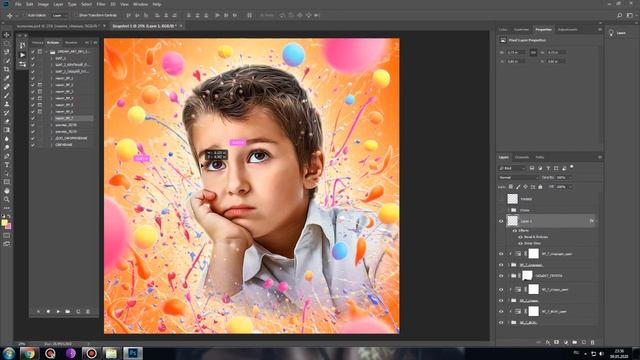Open the Image menu
Image resolution: width=640 pixels, height=360 pixels.
pyautogui.click(x=43, y=4)
